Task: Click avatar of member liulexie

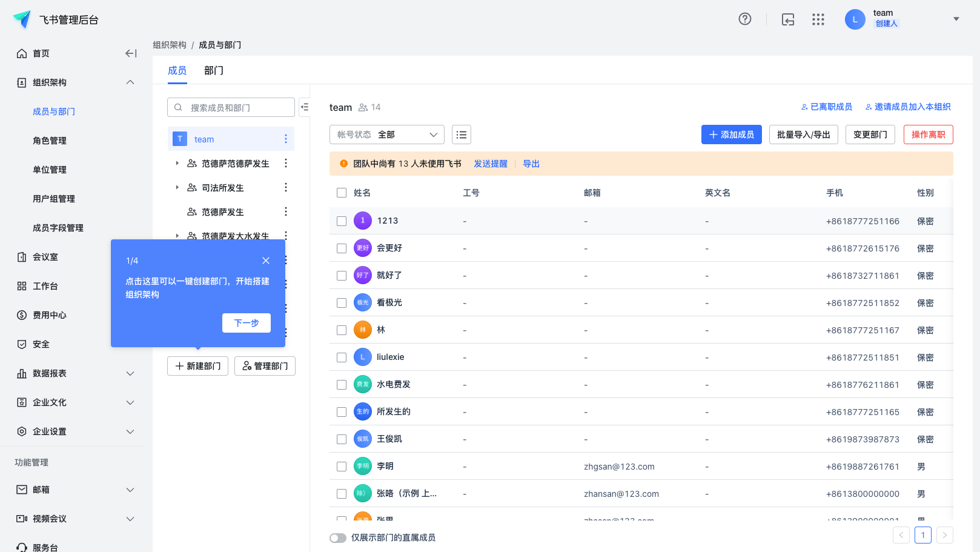Action: pos(363,357)
